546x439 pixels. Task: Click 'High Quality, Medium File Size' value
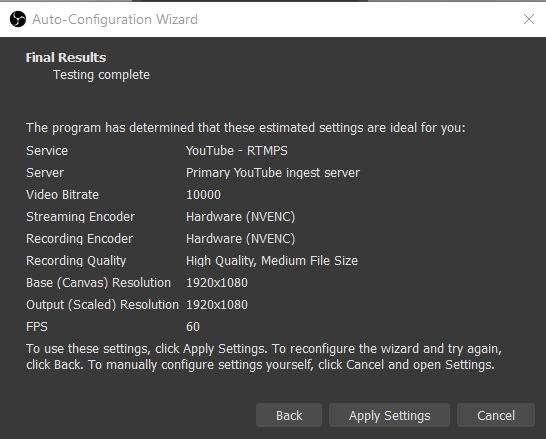272,261
